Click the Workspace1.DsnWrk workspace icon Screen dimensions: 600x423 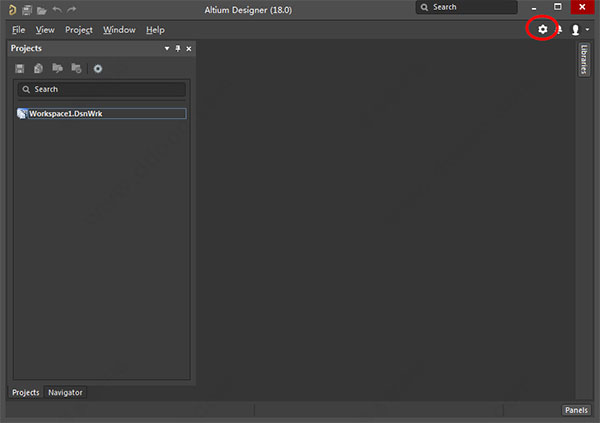click(22, 114)
